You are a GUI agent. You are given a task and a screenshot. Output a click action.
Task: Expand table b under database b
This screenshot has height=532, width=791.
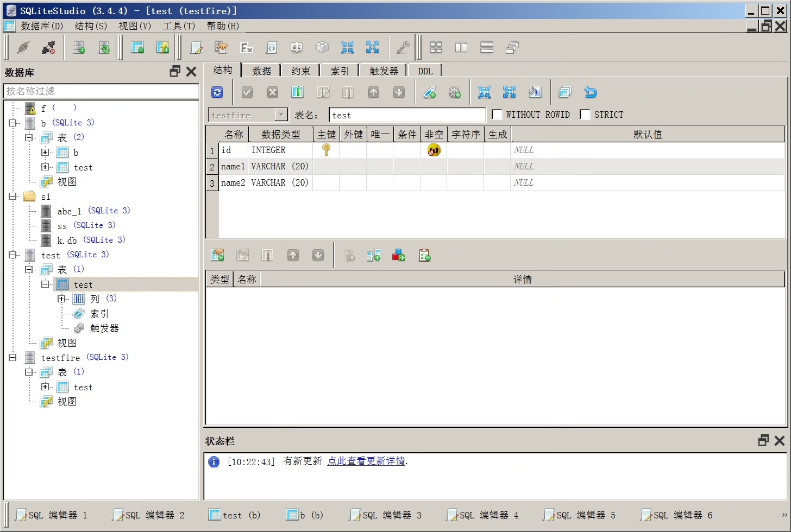point(45,152)
